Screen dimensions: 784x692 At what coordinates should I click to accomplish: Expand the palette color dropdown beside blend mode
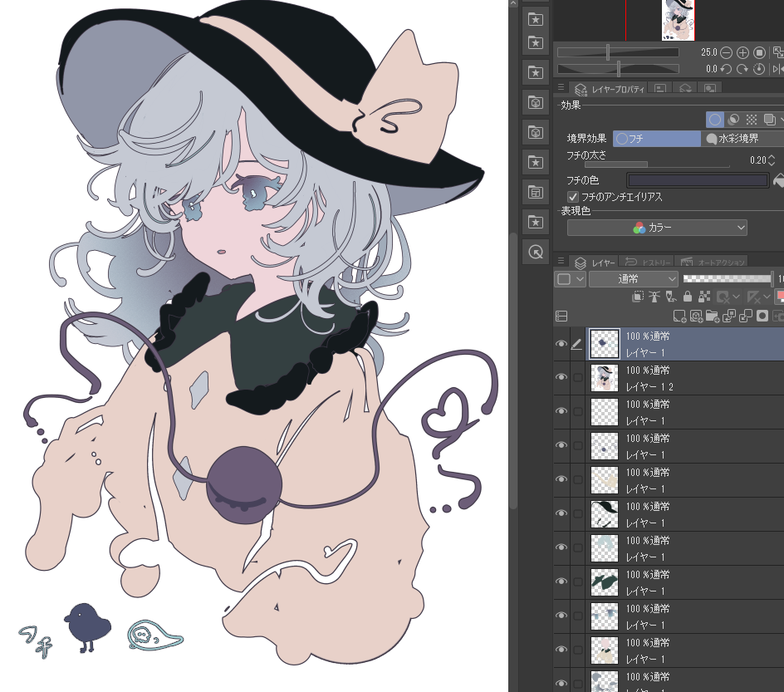(570, 279)
